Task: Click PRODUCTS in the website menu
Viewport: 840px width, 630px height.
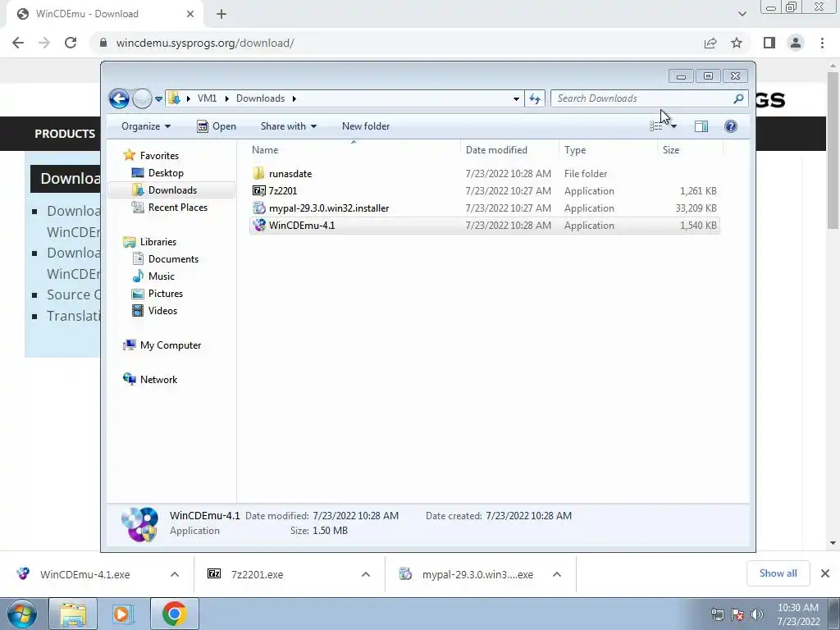Action: pos(65,134)
